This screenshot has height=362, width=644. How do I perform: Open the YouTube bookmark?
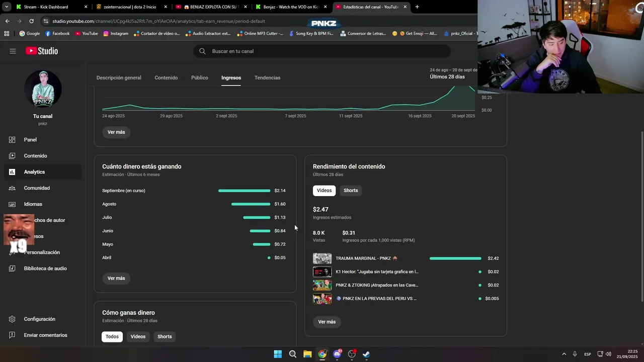(87, 34)
